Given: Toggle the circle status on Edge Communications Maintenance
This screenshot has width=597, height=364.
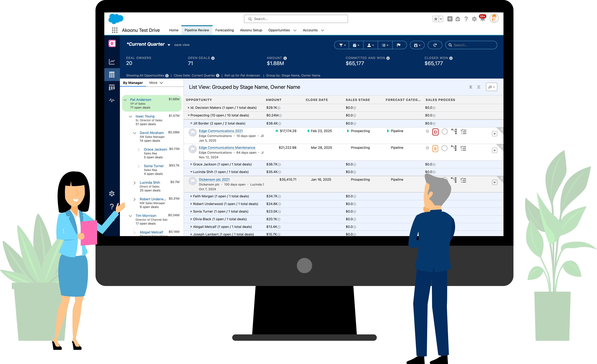Looking at the screenshot, I should click(444, 148).
